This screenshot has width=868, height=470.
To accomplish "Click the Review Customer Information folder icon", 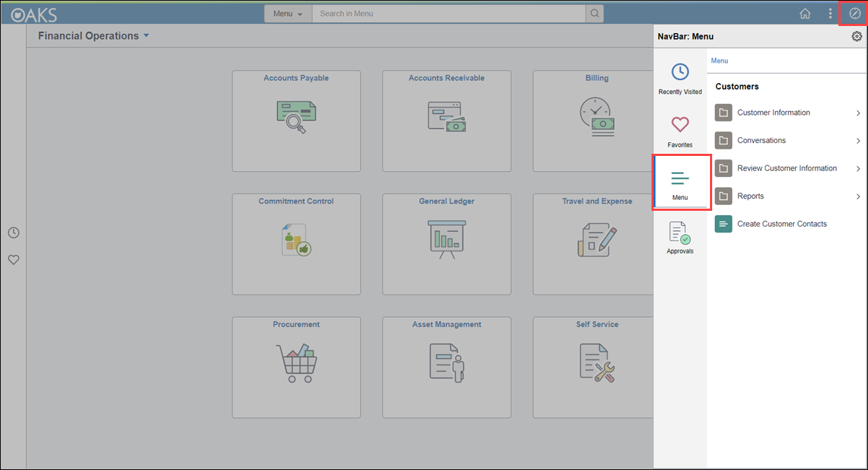I will (x=724, y=168).
